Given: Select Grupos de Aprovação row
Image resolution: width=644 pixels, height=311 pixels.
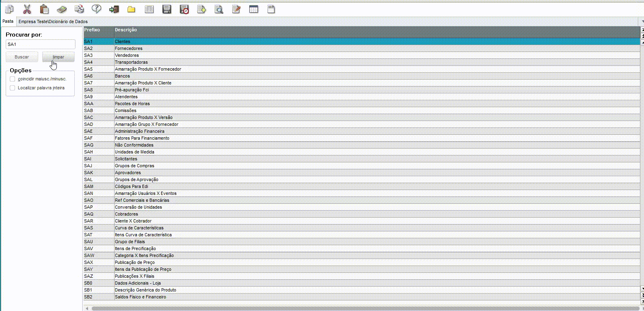Looking at the screenshot, I should 362,179.
